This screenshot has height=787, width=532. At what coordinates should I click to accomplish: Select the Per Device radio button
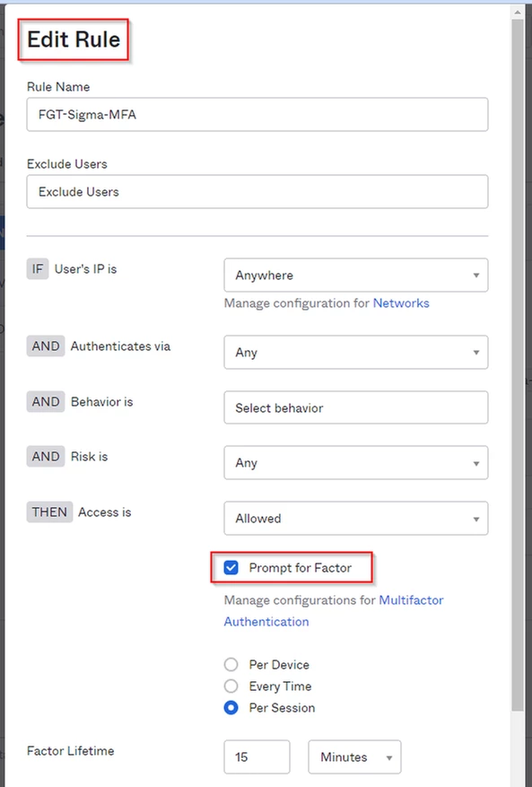pos(231,665)
